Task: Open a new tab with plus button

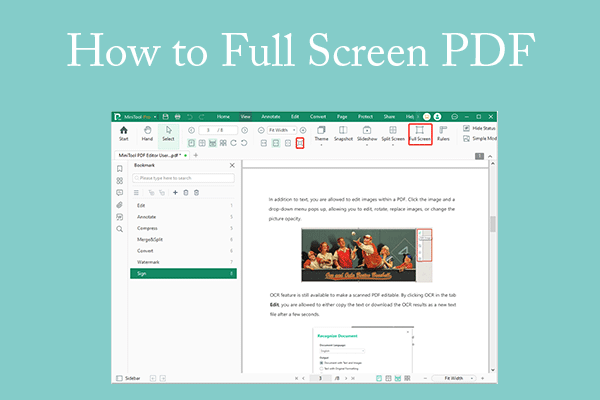Action: (x=196, y=155)
